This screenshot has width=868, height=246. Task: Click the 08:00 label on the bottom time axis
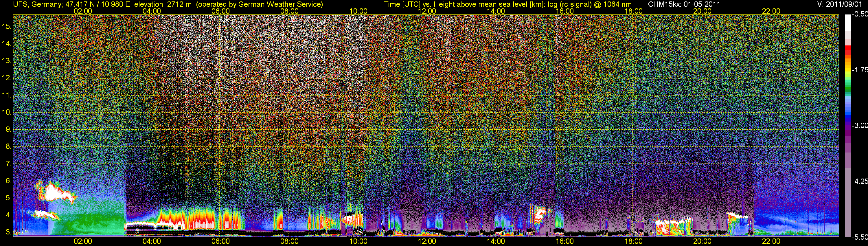click(x=289, y=241)
